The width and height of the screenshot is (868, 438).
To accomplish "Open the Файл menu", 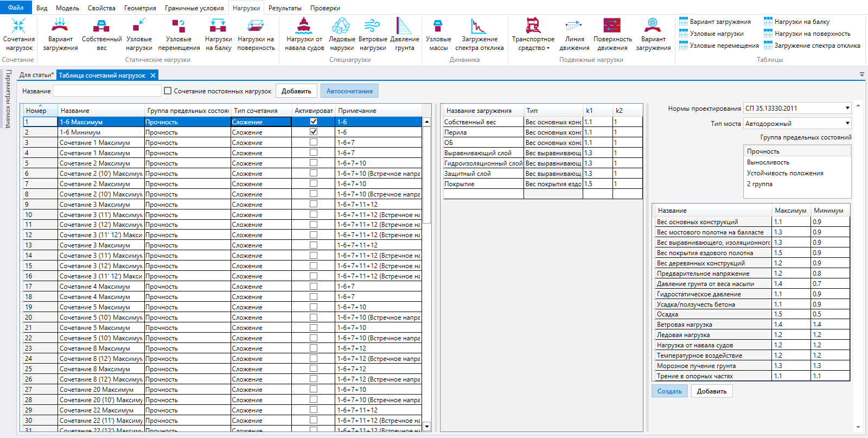I will coord(16,8).
